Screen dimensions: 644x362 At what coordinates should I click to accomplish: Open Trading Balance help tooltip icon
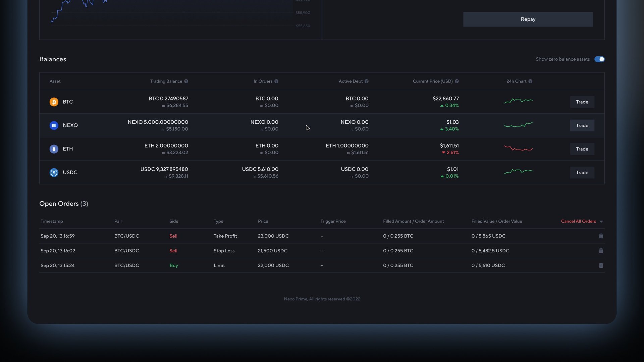click(186, 81)
